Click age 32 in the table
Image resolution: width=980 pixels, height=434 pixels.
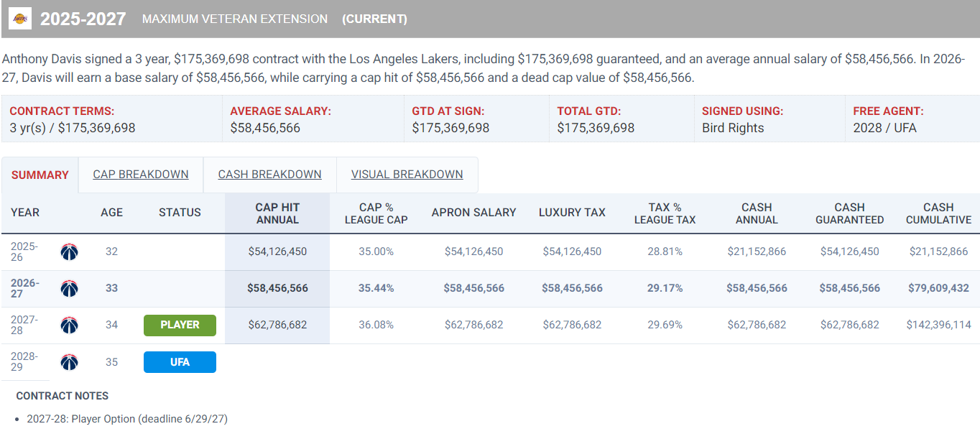111,251
